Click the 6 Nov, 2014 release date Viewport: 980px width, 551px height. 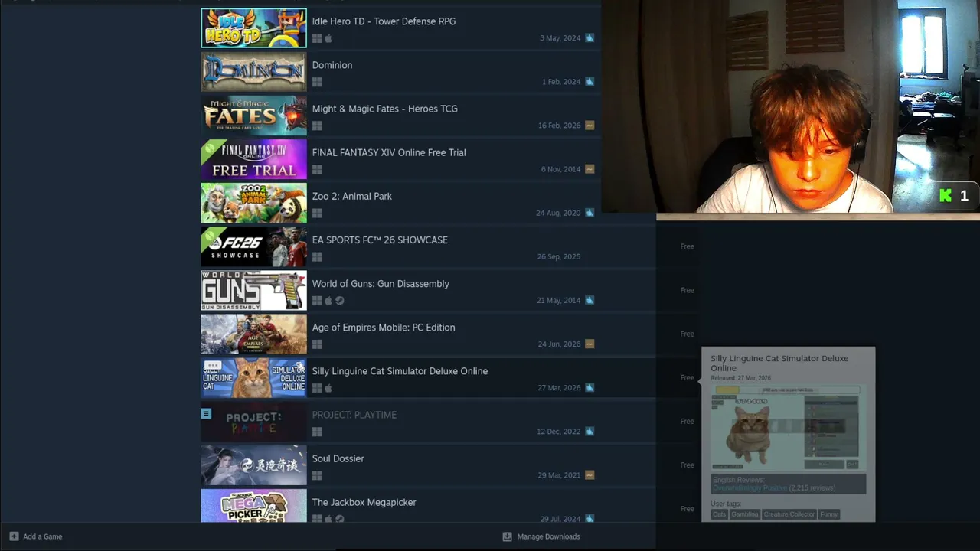point(560,169)
